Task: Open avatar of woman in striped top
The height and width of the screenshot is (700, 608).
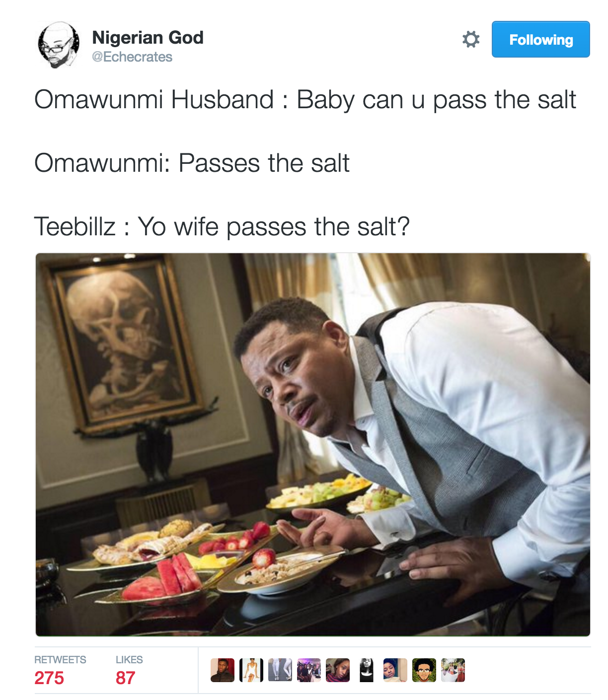Action: 338,670
